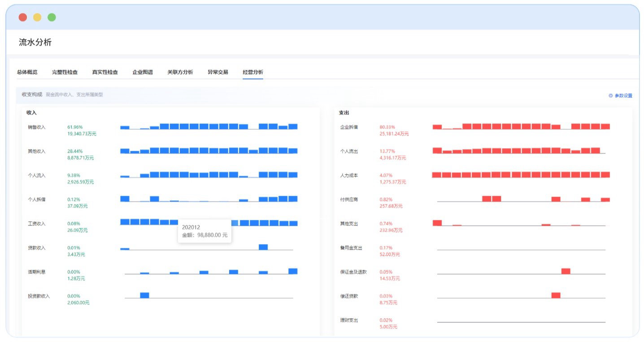The image size is (644, 342).
Task: Select the 真实性检查 tab
Action: pos(105,72)
